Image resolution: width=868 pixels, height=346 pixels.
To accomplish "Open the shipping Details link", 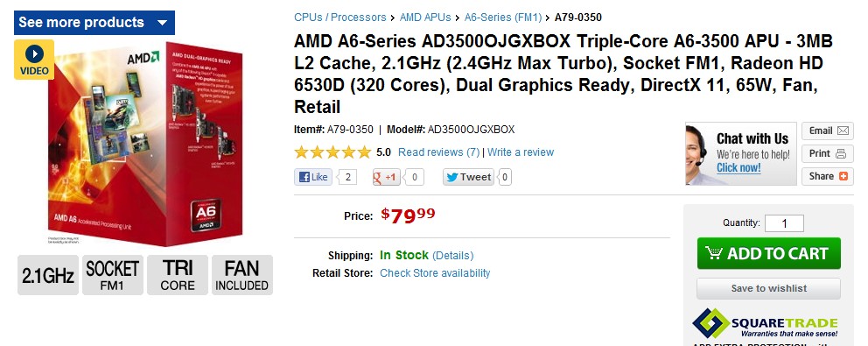I will (x=453, y=256).
